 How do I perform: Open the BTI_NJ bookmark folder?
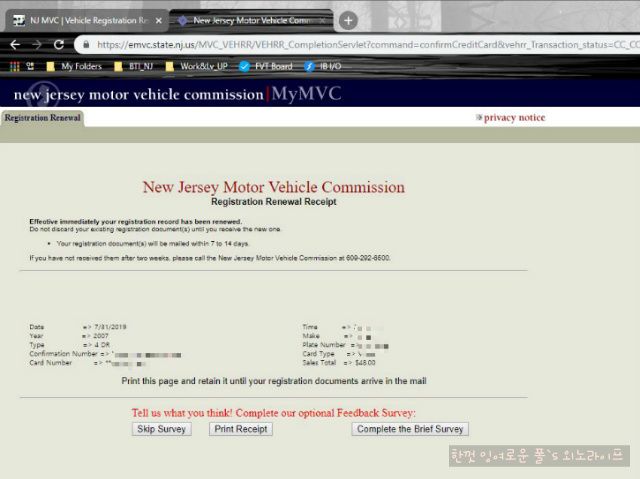point(134,66)
